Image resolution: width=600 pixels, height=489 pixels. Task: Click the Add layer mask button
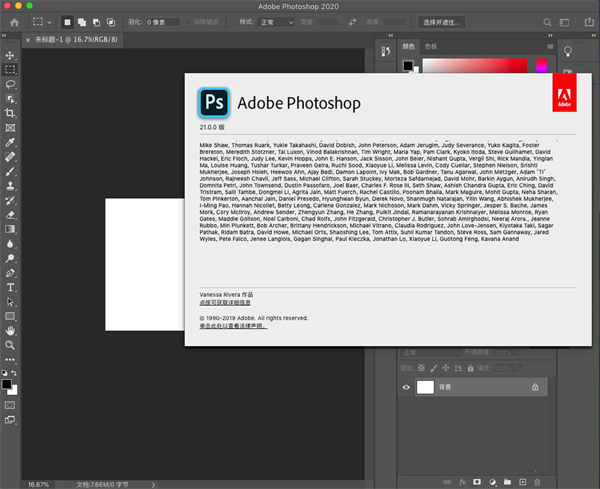pos(477,482)
